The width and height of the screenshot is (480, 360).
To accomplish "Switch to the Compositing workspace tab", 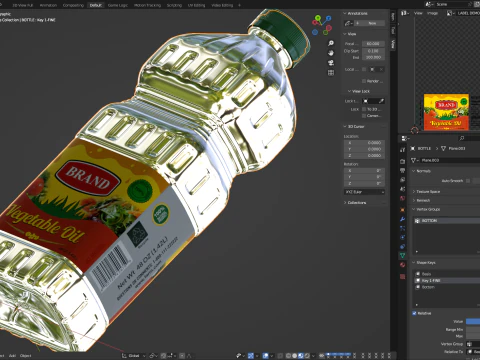I will point(73,5).
